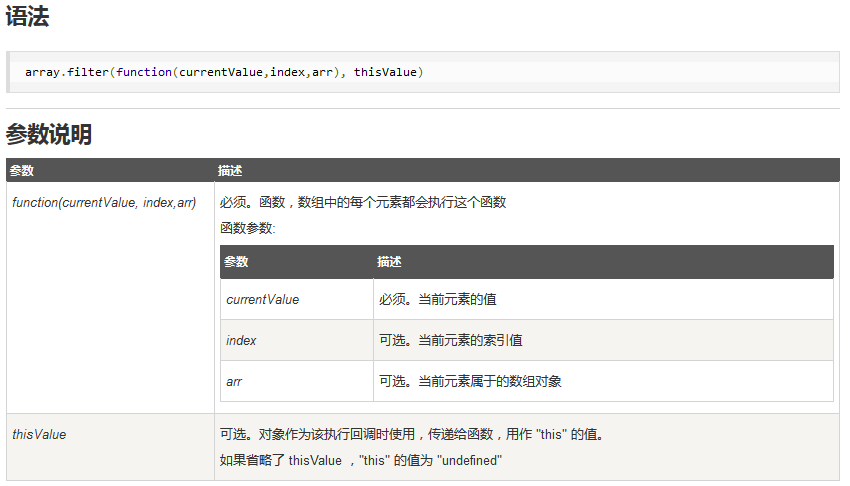Click the 如果省略了 thisValue description line
This screenshot has height=486, width=850.
[x=360, y=461]
